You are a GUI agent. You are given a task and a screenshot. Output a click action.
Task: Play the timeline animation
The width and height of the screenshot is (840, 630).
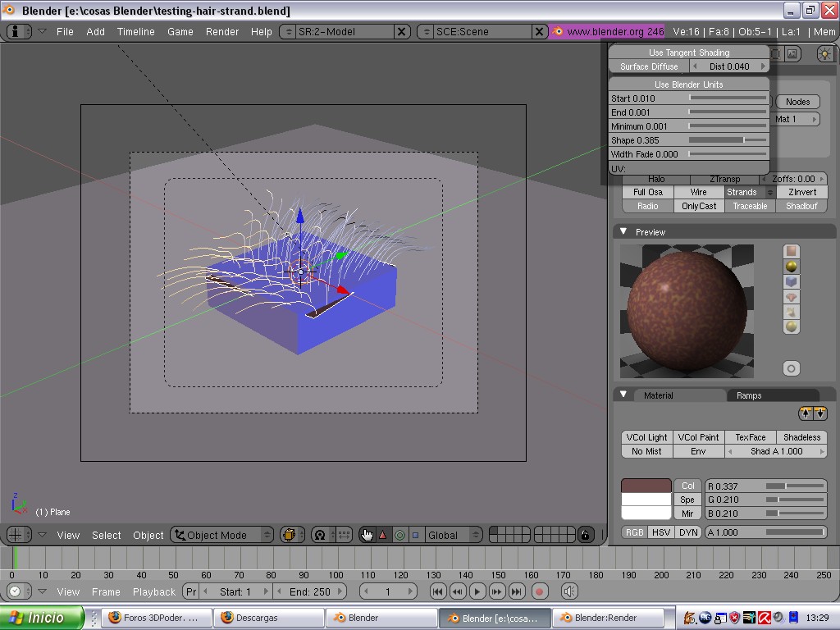coord(477,591)
